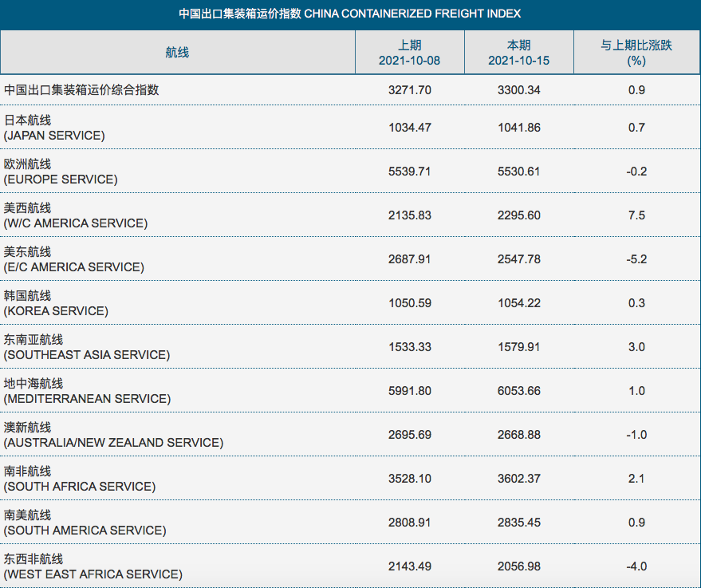Click West East Africa current value 2056.98

tap(518, 566)
